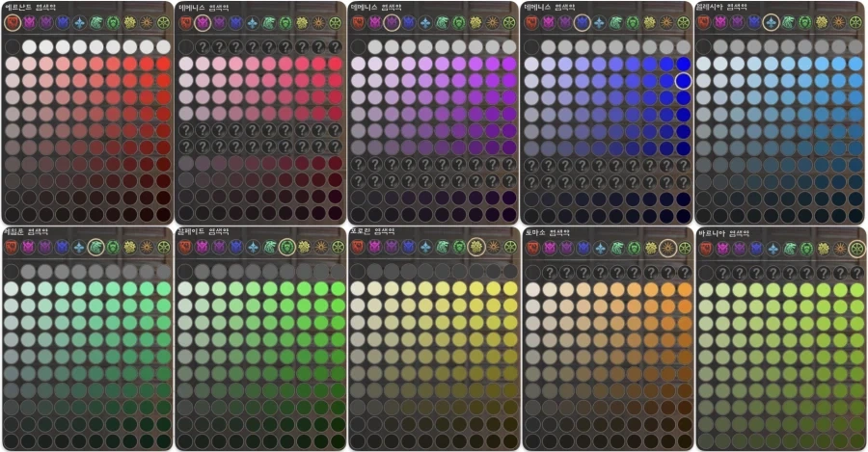This screenshot has height=452, width=868.
Task: Select highlighted blue mask icon in blue-grid panel
Action: 582,23
